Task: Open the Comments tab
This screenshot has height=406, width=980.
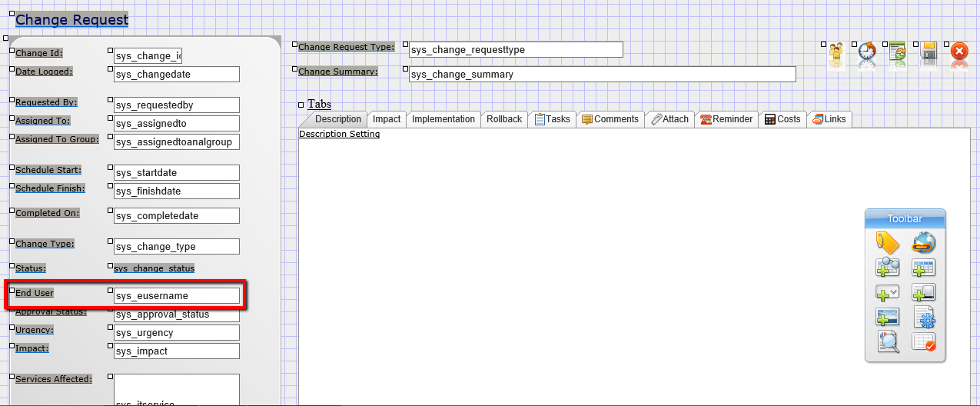Action: 610,119
